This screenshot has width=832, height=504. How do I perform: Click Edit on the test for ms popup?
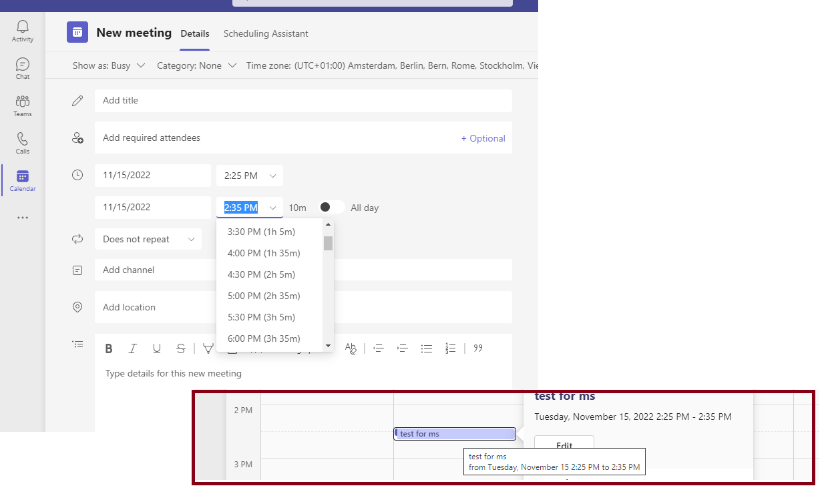tap(564, 445)
